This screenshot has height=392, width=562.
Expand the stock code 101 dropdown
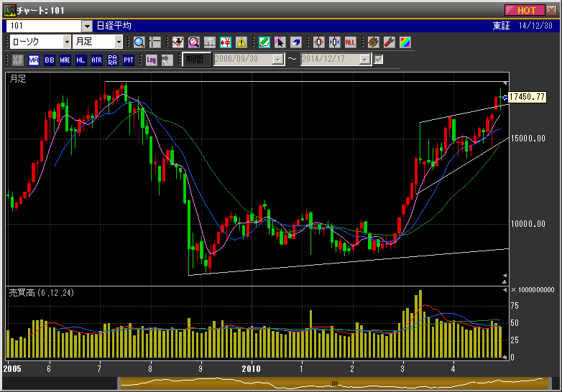pyautogui.click(x=87, y=26)
